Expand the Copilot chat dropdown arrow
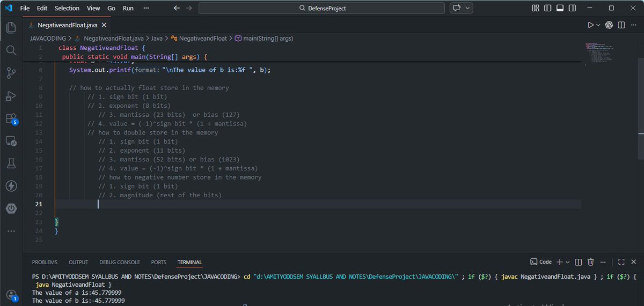The image size is (644, 306). pos(468,8)
